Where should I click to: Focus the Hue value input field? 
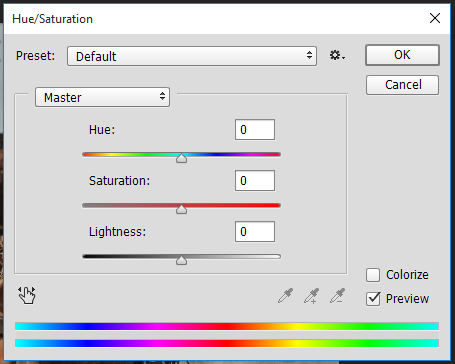255,130
